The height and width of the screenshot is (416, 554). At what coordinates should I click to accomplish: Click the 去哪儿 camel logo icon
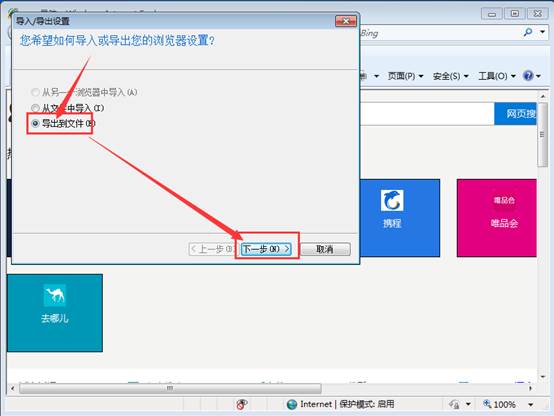pos(54,295)
